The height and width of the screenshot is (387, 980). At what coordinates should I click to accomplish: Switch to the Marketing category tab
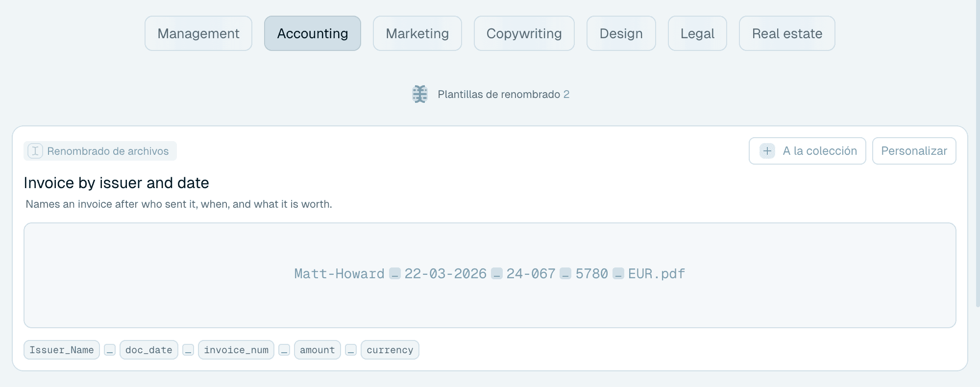click(417, 33)
